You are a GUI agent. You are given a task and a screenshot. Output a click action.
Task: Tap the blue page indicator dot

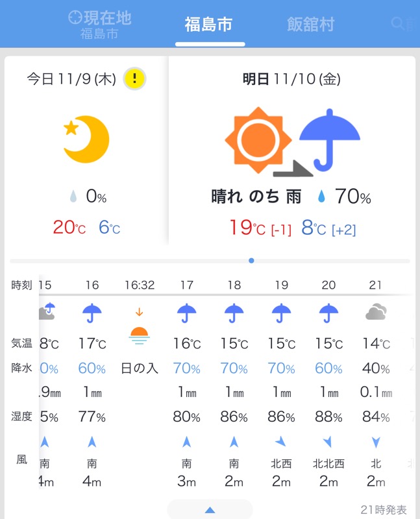[251, 261]
